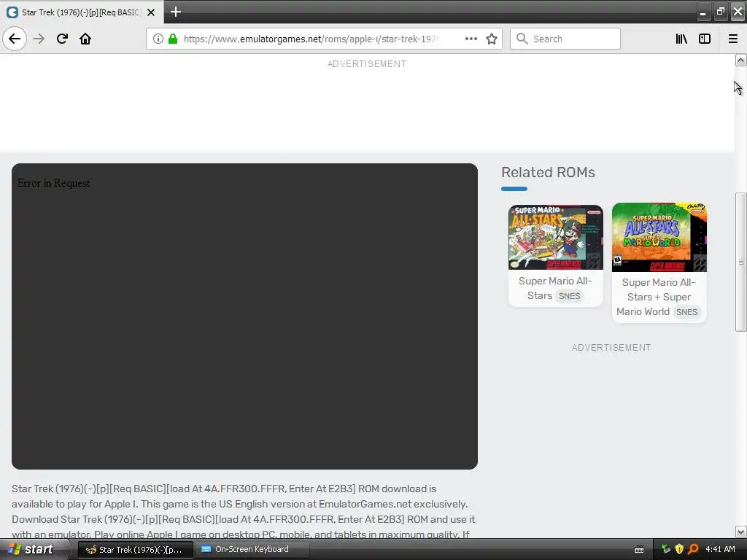The height and width of the screenshot is (560, 747).
Task: Click the emulator player error frame
Action: [244, 316]
